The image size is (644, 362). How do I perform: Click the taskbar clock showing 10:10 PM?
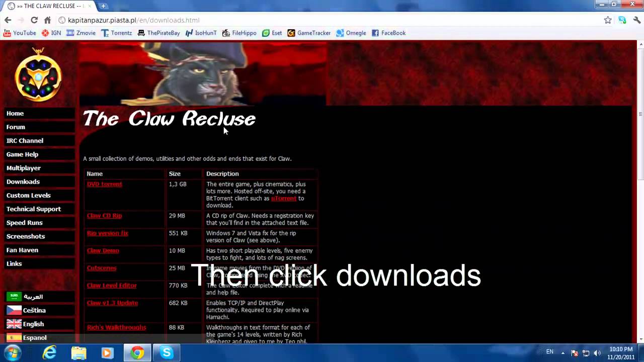click(620, 353)
